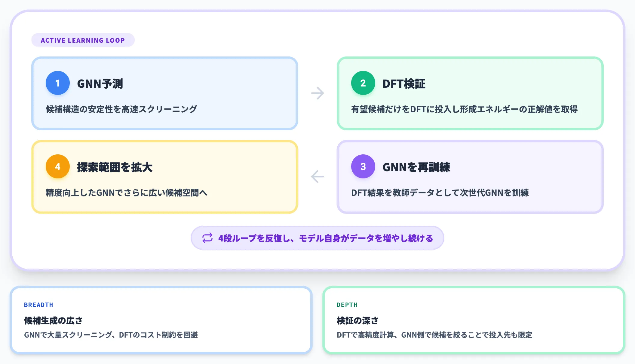This screenshot has width=635, height=364.
Task: Click text 候補構造の安定性を高速スクリーニング
Action: 121,109
